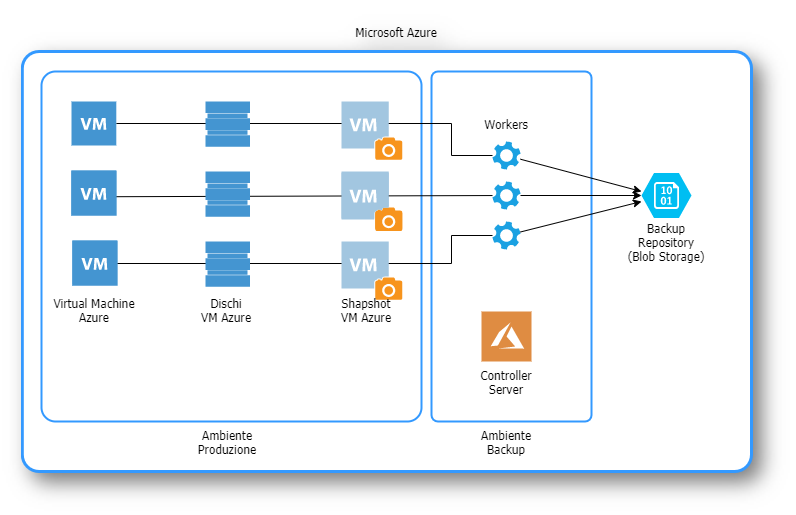Click the Microsoft Azure title text
Screen dimensions: 796x515
coord(396,33)
